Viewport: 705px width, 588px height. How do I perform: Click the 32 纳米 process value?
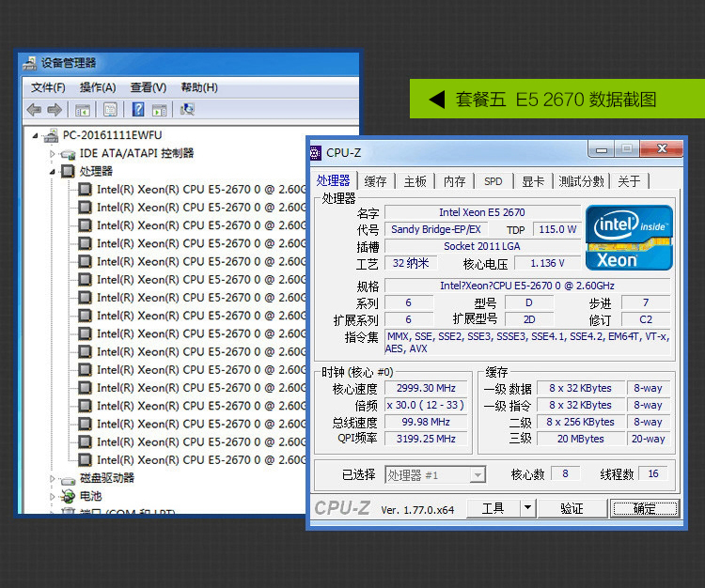pyautogui.click(x=411, y=263)
